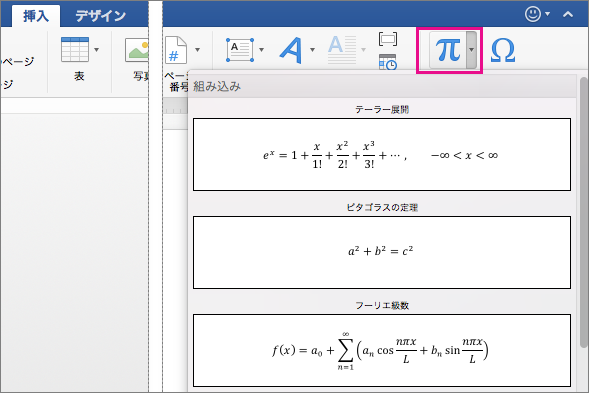Insert date and time icon
This screenshot has width=589, height=393.
(x=388, y=62)
